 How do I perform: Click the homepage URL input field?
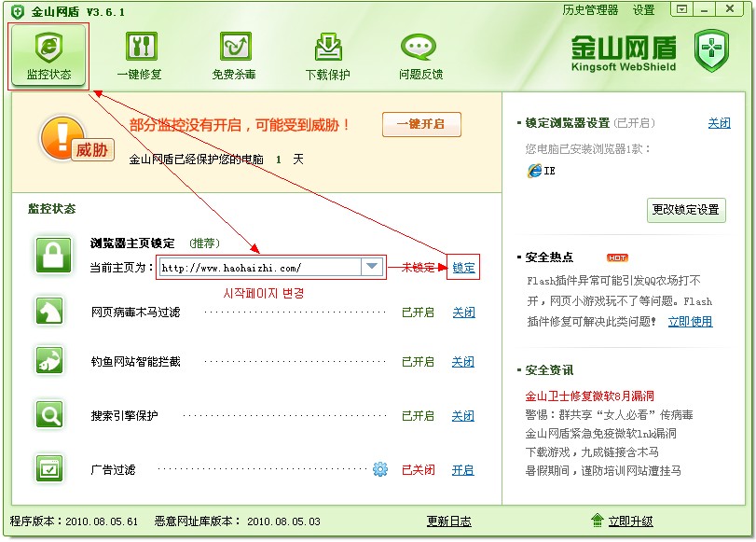coord(260,268)
